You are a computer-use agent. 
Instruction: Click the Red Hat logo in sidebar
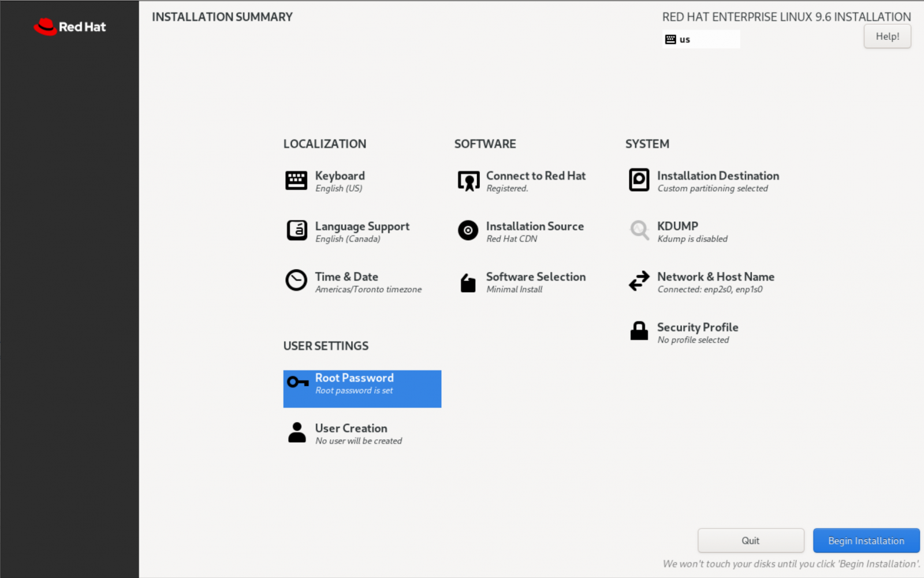(70, 27)
